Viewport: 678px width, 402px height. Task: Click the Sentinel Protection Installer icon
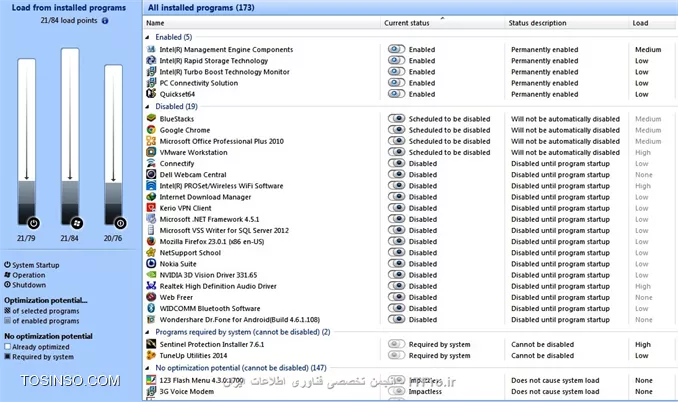click(151, 344)
